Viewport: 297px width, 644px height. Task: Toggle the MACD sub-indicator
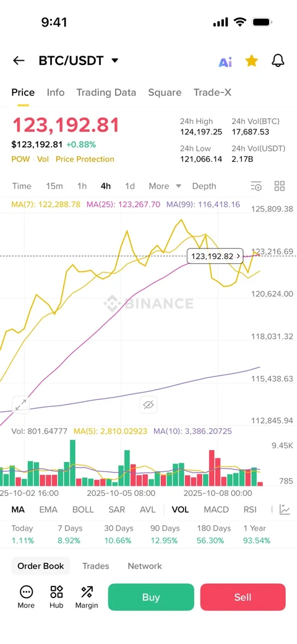pos(216,510)
